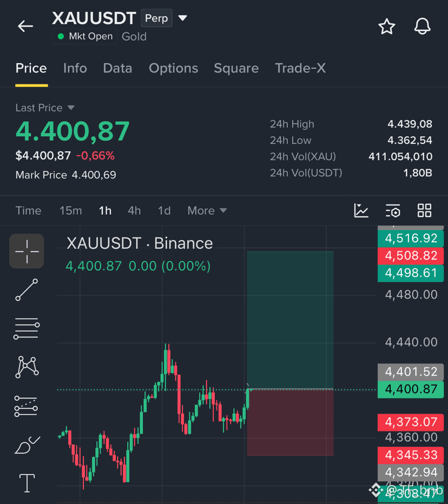Click the -0,66% change value

(95, 156)
